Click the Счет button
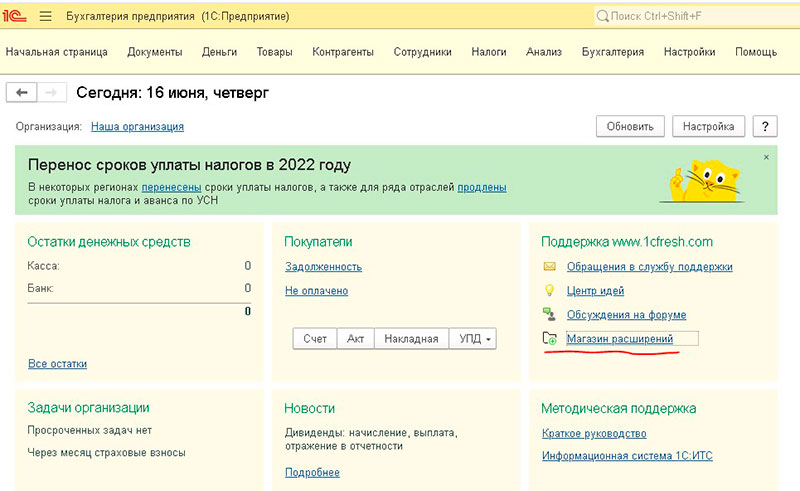The height and width of the screenshot is (491, 800). pyautogui.click(x=314, y=339)
